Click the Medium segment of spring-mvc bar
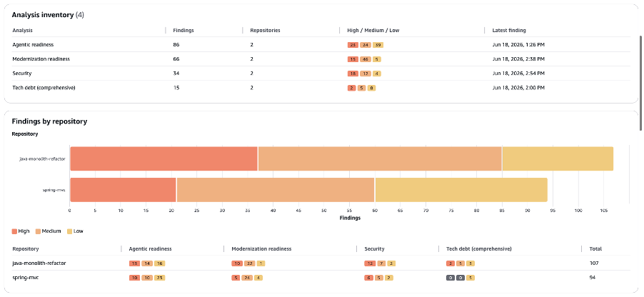The height and width of the screenshot is (297, 644). pyautogui.click(x=276, y=190)
